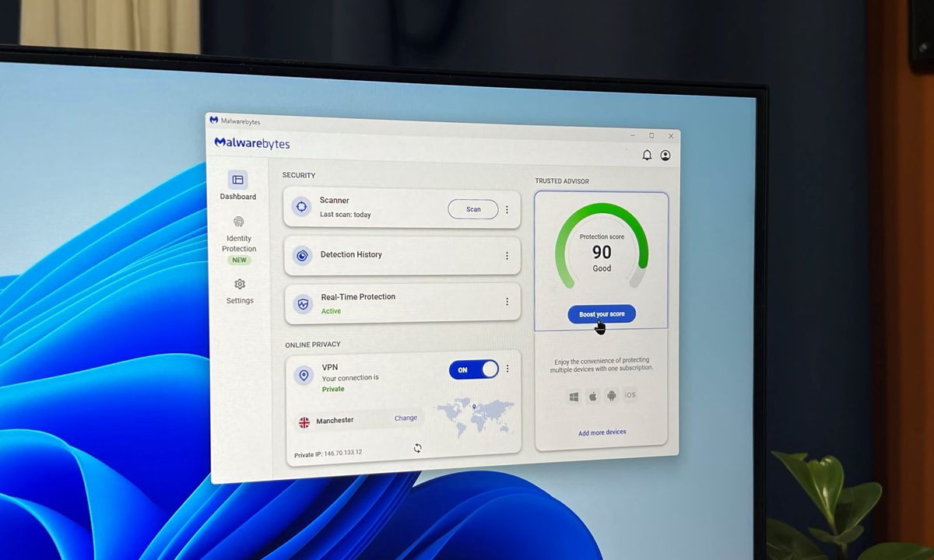The height and width of the screenshot is (560, 934).
Task: Open Detection History three-dot menu
Action: (x=507, y=256)
